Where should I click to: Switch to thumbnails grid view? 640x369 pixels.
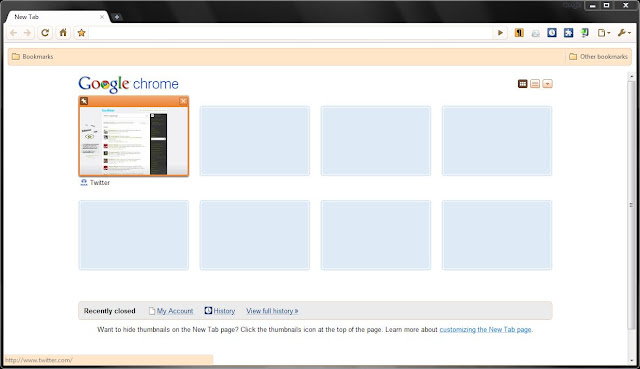[522, 84]
